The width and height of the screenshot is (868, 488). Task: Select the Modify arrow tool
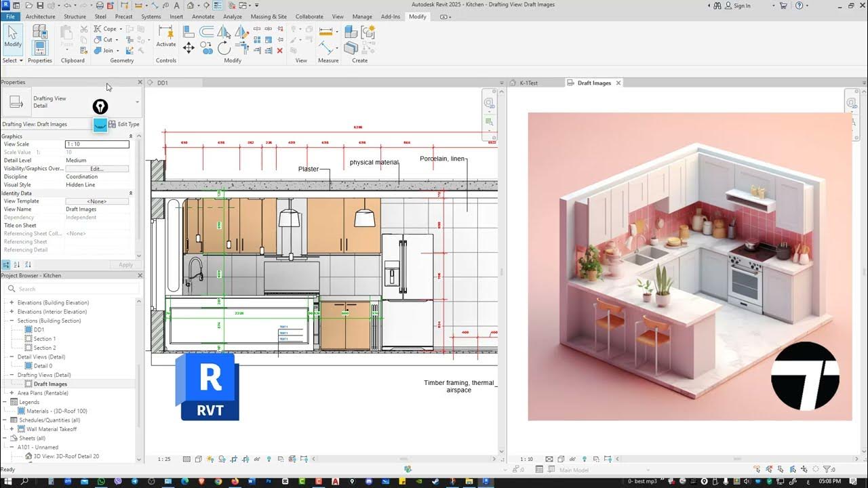(x=13, y=40)
